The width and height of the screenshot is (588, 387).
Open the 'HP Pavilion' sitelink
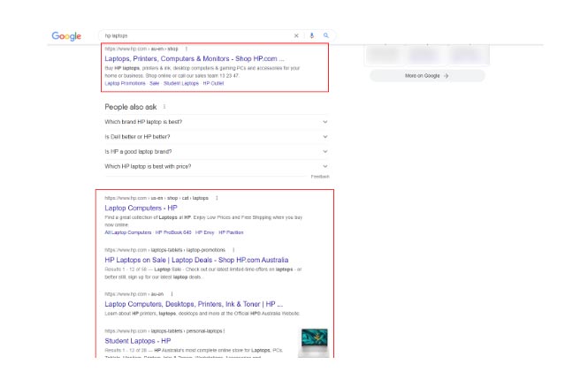[x=231, y=232]
